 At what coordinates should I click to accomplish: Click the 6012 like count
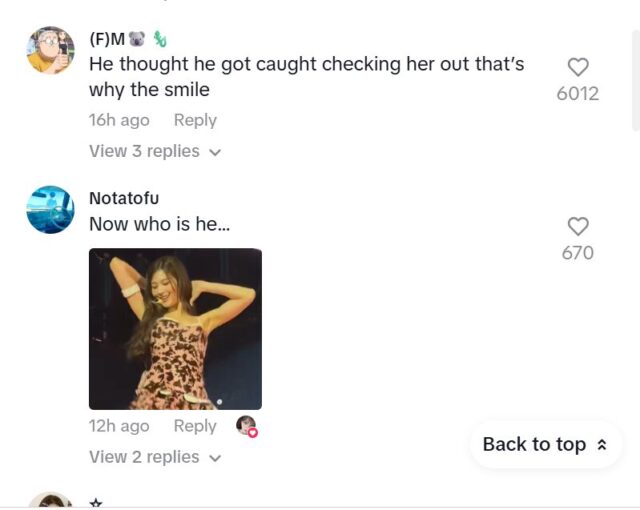coord(578,94)
